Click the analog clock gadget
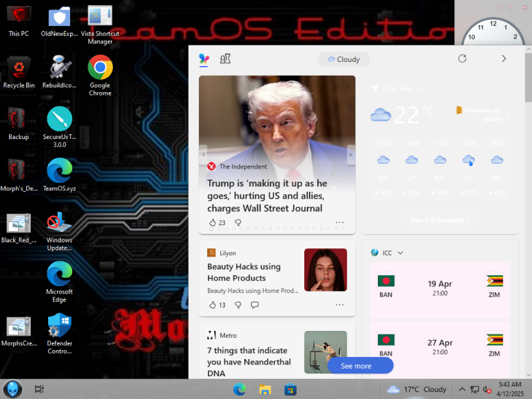The height and width of the screenshot is (399, 532). pyautogui.click(x=493, y=31)
